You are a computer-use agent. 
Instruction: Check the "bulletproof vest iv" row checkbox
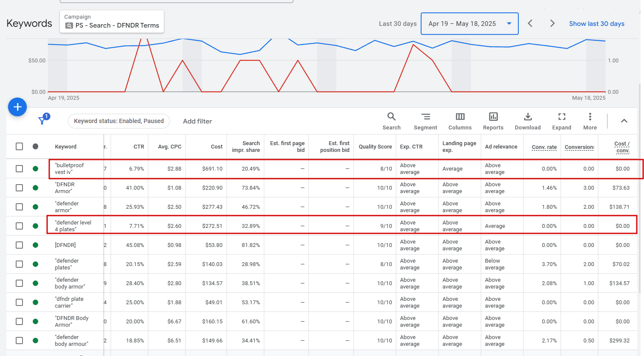(19, 169)
